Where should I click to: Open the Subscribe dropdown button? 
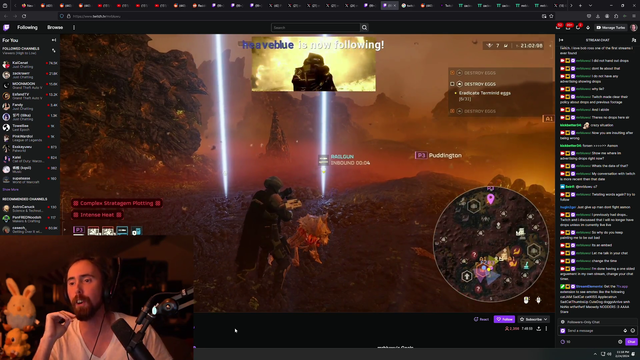(533, 319)
